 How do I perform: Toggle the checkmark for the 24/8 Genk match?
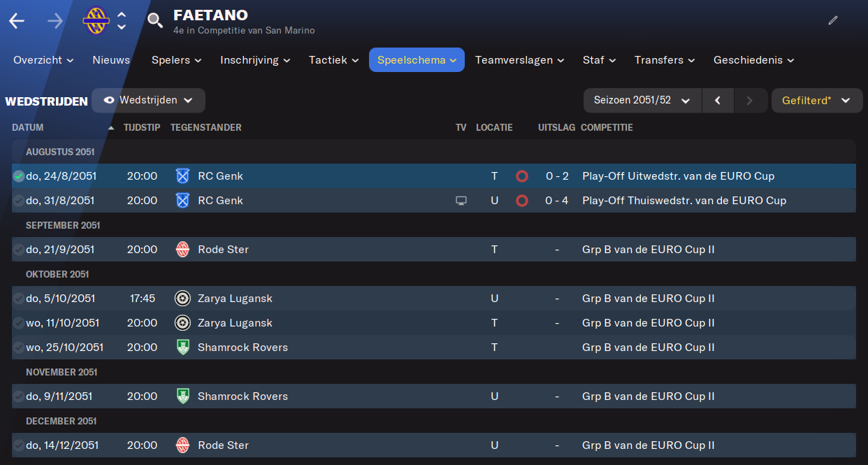pos(18,176)
